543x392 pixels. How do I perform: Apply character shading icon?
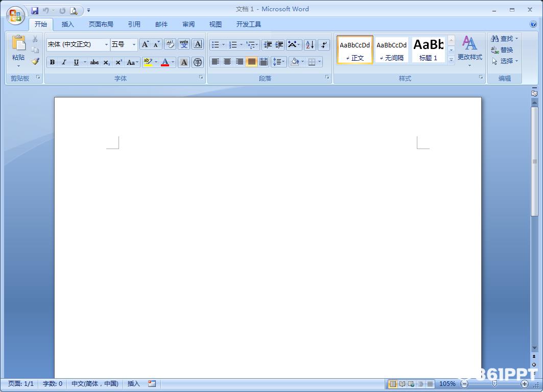tap(184, 62)
